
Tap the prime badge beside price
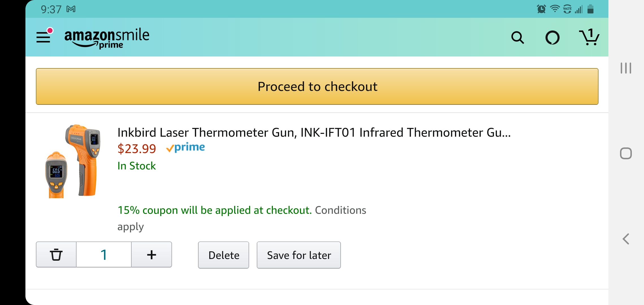point(185,147)
